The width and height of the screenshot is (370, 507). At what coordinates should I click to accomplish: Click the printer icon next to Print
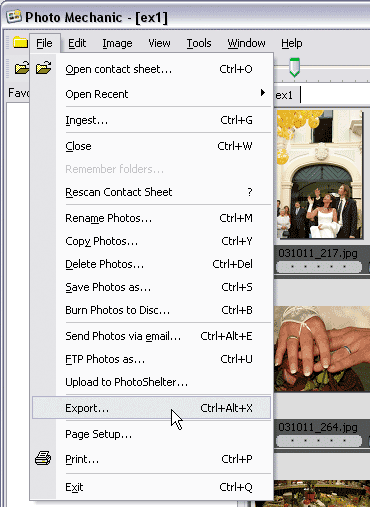(43, 458)
